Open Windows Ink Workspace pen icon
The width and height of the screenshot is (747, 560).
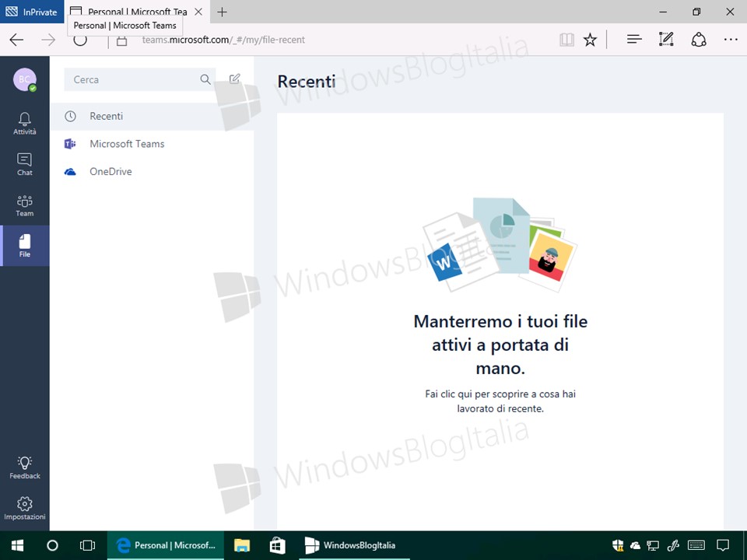(x=673, y=545)
